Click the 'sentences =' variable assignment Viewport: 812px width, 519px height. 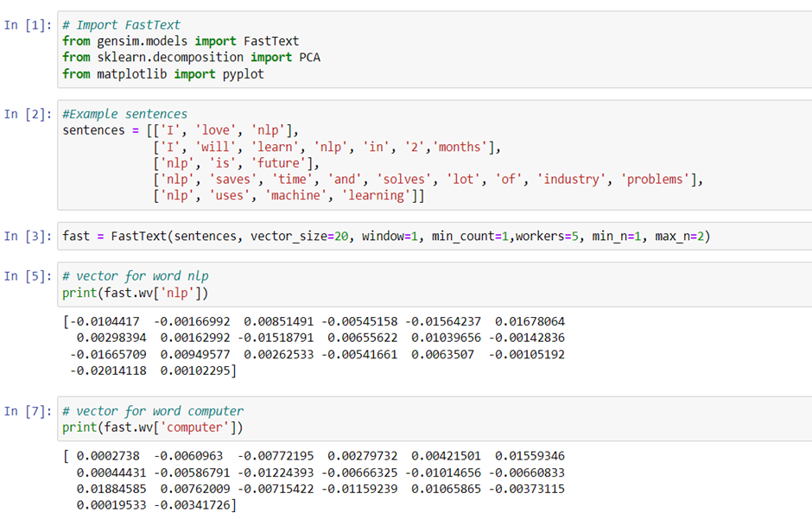(101, 130)
